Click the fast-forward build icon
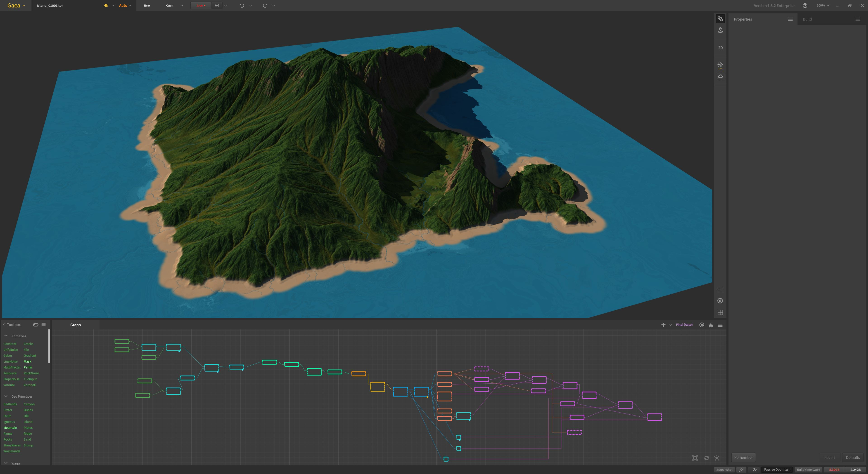The height and width of the screenshot is (474, 868). 754,470
